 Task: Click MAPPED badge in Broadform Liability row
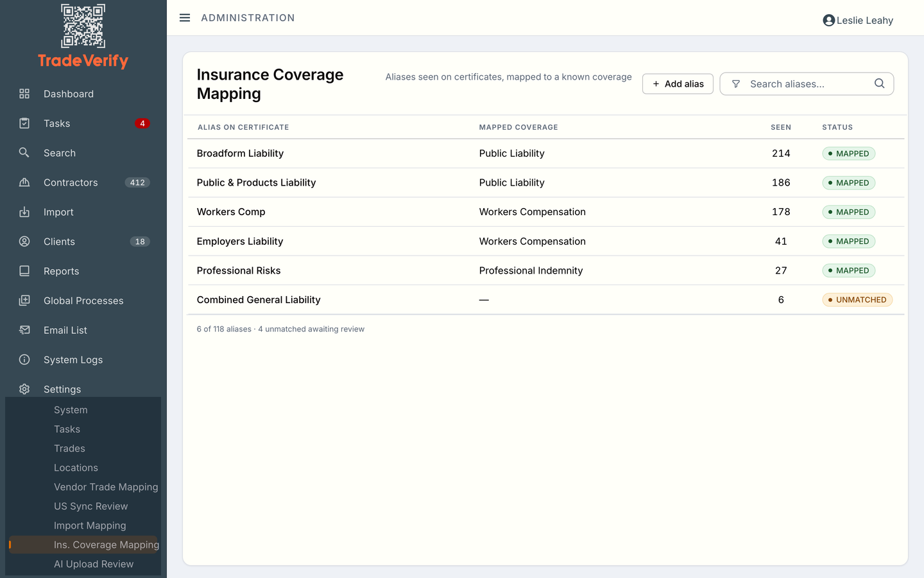pyautogui.click(x=848, y=153)
